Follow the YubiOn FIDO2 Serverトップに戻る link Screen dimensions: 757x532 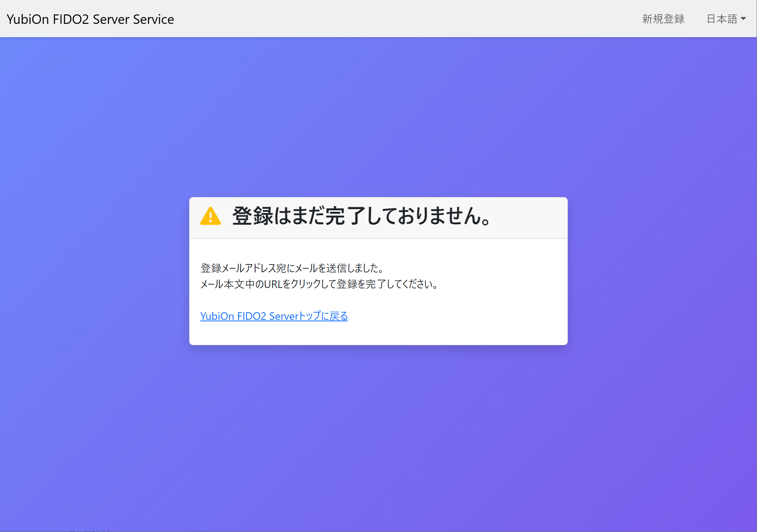pyautogui.click(x=274, y=316)
